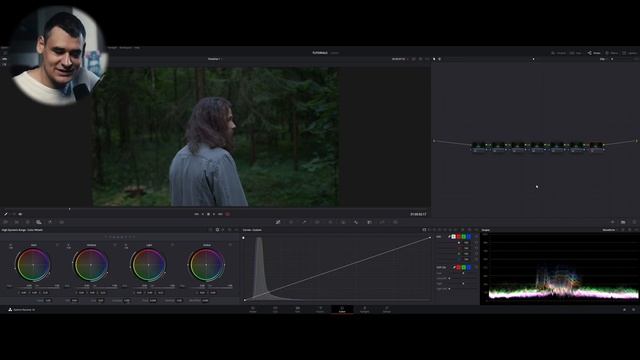Click the DaVinci Resolve 18 label
This screenshot has height=360, width=640.
[24, 310]
